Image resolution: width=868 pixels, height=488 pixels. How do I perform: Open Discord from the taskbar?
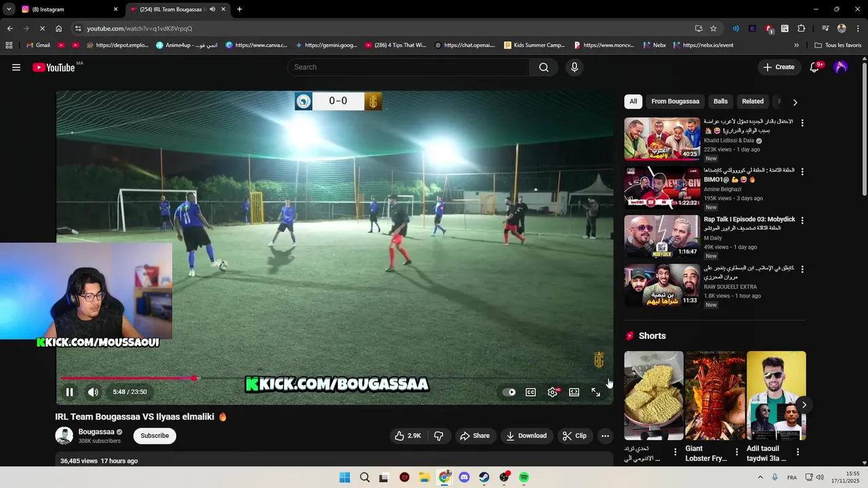pyautogui.click(x=464, y=477)
